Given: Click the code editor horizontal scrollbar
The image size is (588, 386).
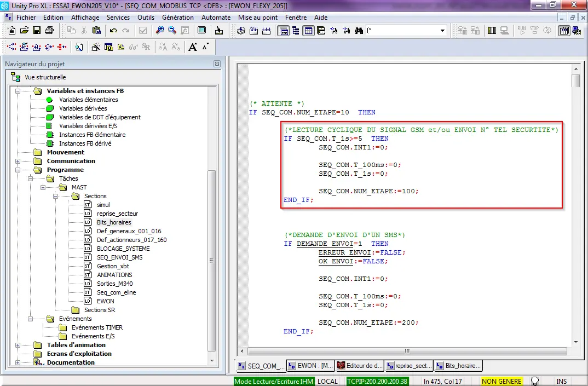Looking at the screenshot, I should click(x=407, y=351).
